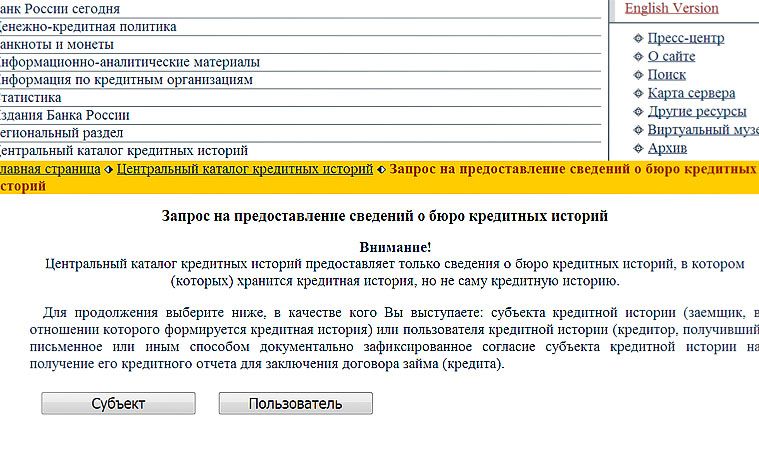This screenshot has width=759, height=470.
Task: Click the diamond bullet beside Карта сервера
Action: [x=638, y=93]
